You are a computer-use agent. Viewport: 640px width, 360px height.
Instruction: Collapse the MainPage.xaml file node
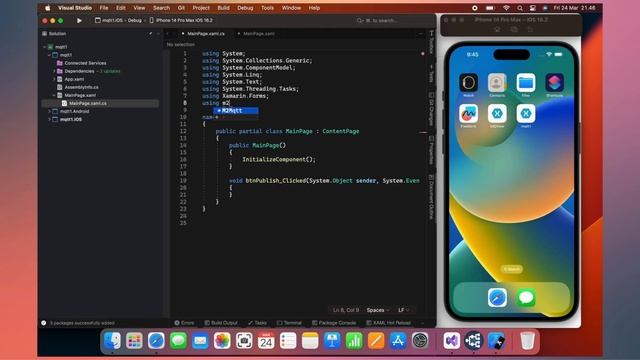point(54,95)
